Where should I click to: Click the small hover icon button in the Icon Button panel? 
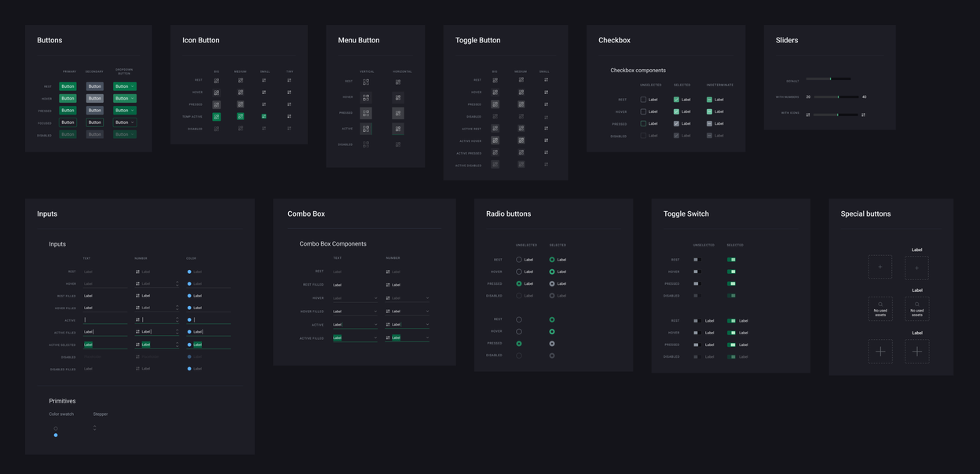click(x=264, y=92)
